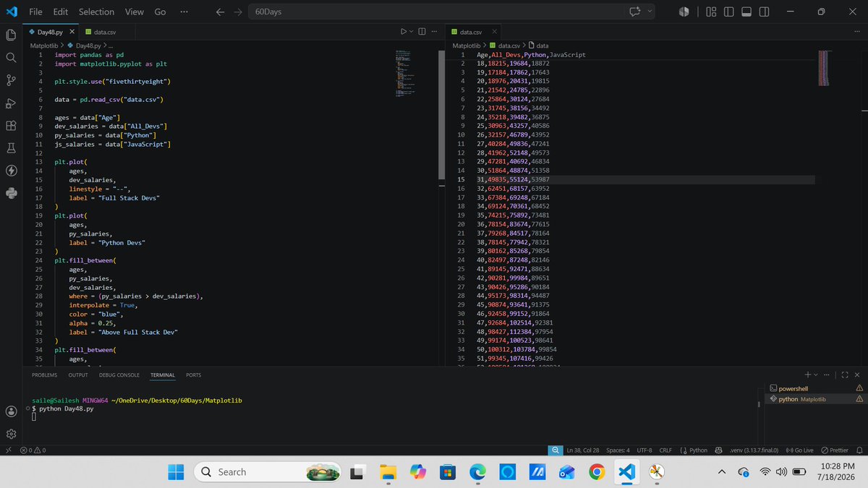Open the View menu
Screen dimensions: 868x488
(134, 12)
